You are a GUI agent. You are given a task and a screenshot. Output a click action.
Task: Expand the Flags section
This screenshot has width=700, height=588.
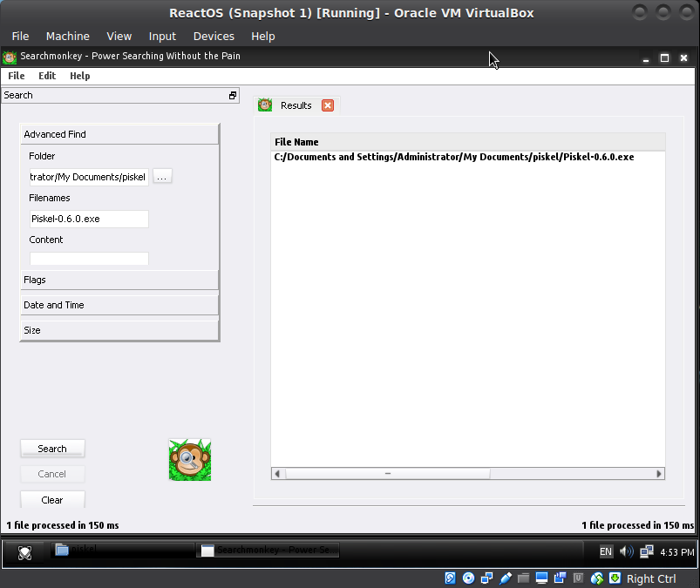pos(119,280)
